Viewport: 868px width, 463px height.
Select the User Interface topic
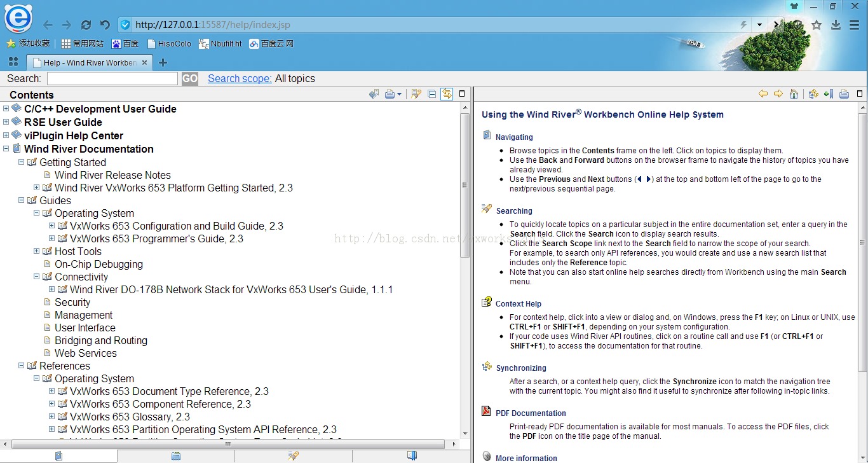85,328
